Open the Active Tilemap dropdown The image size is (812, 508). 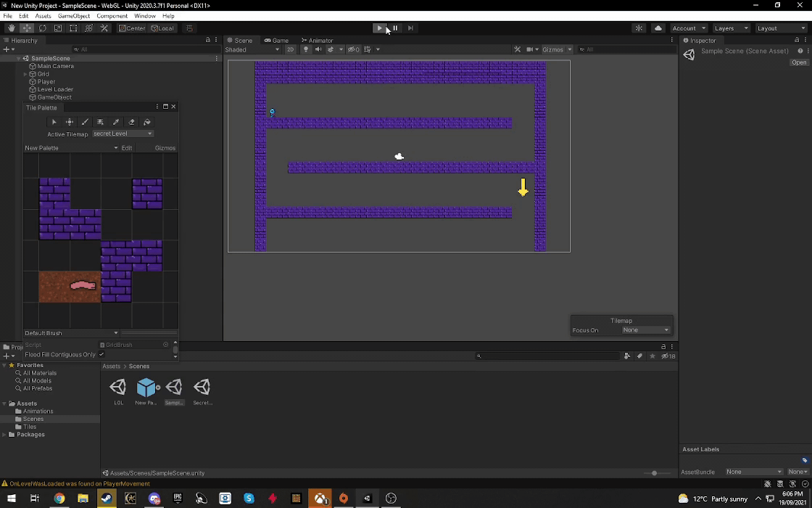point(123,134)
